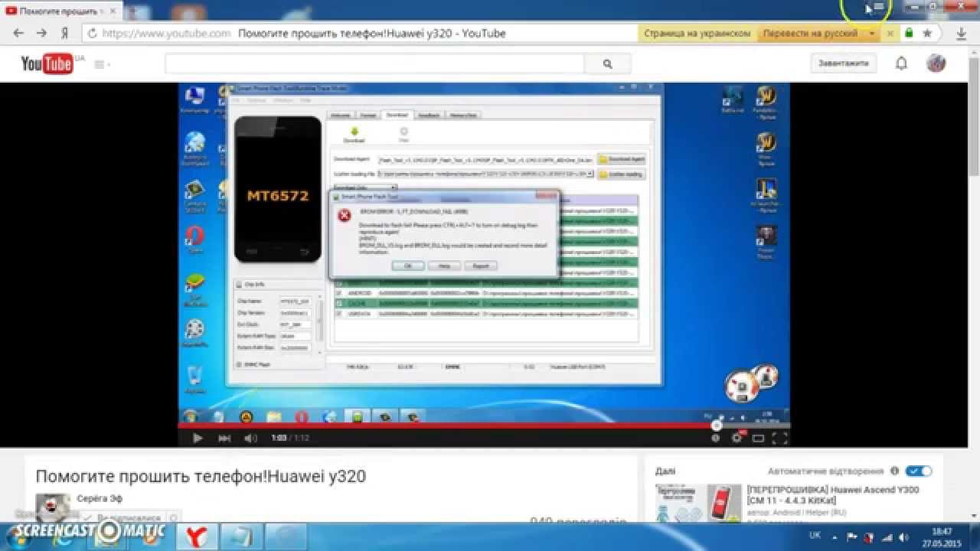980x551 pixels.
Task: Go back using the browser back arrow
Action: point(19,34)
